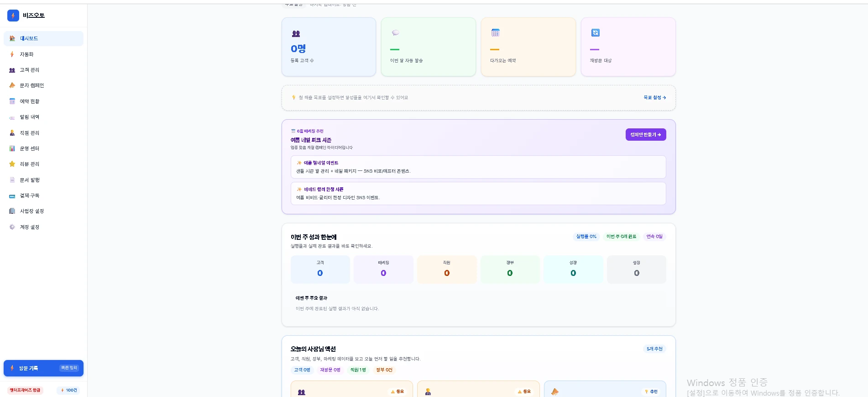
Task: Open 운영 센터 in the sidebar
Action: 43,148
